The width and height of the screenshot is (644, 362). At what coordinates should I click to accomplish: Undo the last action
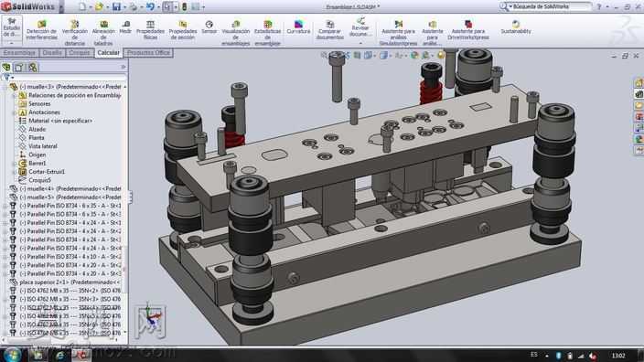[x=150, y=6]
